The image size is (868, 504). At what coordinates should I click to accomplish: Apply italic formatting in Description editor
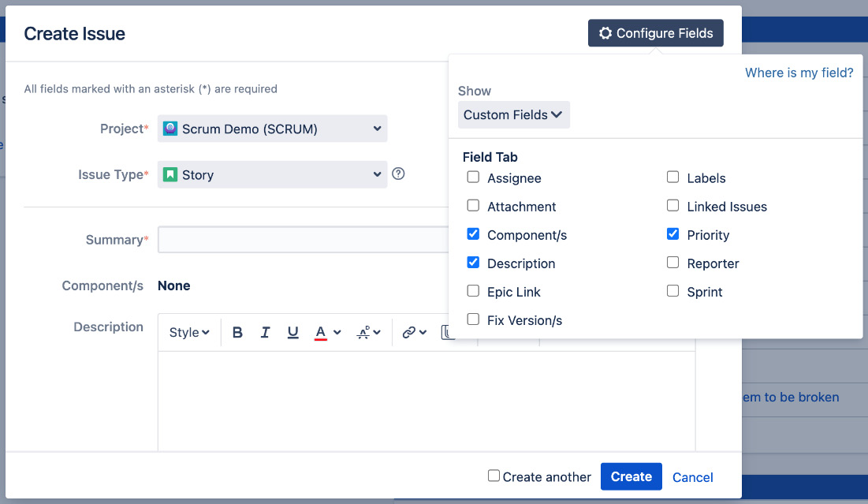(x=265, y=332)
